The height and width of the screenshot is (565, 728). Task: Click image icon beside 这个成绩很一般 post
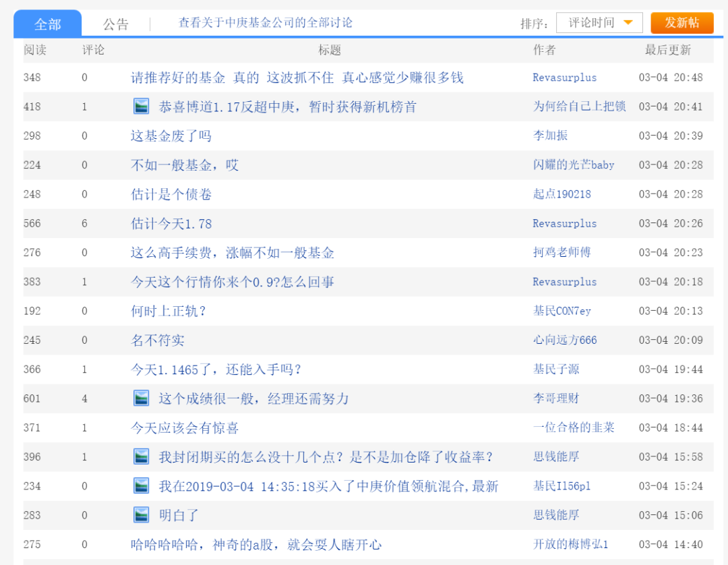[x=141, y=398]
